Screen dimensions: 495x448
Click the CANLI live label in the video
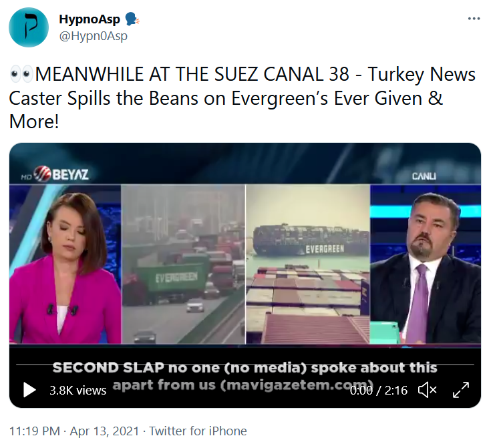click(x=424, y=176)
